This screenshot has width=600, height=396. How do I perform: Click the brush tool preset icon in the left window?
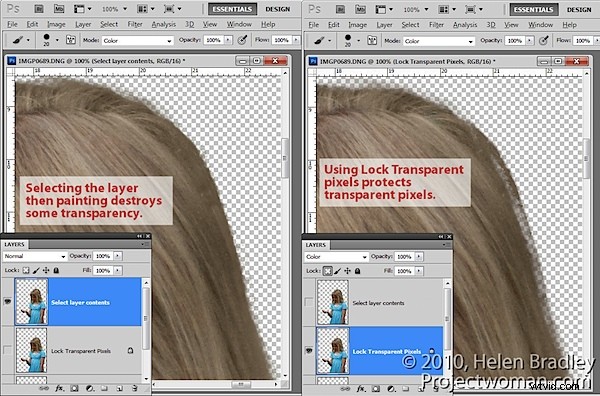point(18,40)
